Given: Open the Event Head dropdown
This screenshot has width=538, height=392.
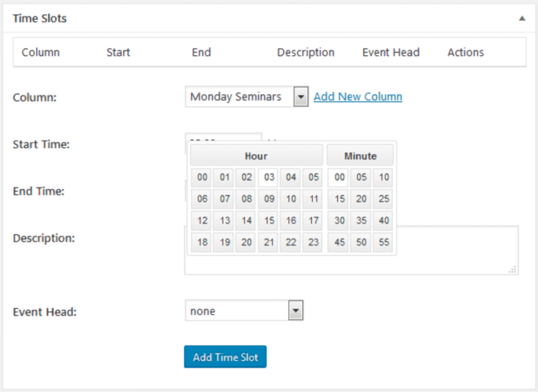Looking at the screenshot, I should (244, 311).
